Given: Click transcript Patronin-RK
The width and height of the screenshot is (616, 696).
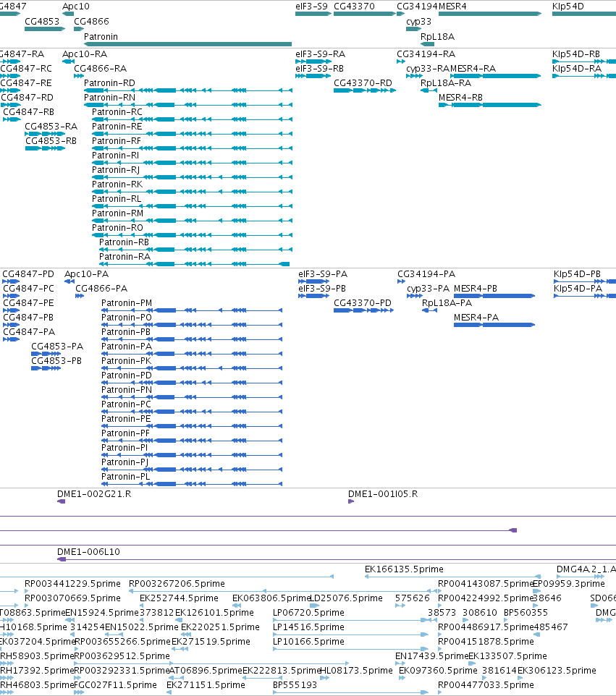Looking at the screenshot, I should (x=117, y=184).
